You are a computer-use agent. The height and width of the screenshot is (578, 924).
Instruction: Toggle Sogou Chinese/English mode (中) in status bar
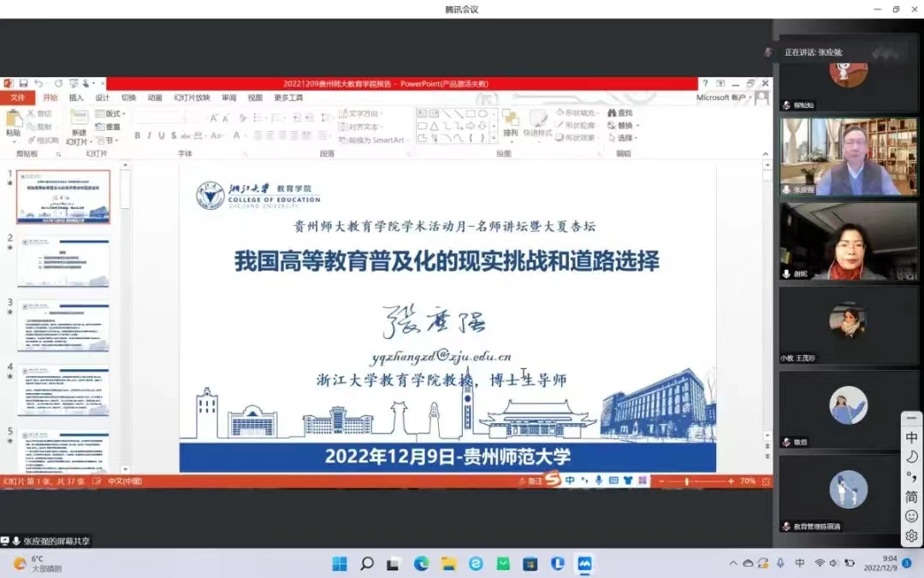coord(570,480)
